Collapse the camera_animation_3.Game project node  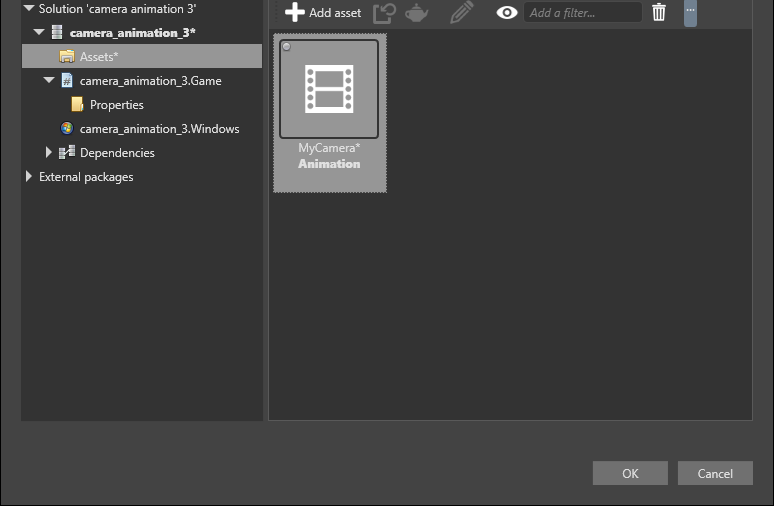[x=49, y=80]
